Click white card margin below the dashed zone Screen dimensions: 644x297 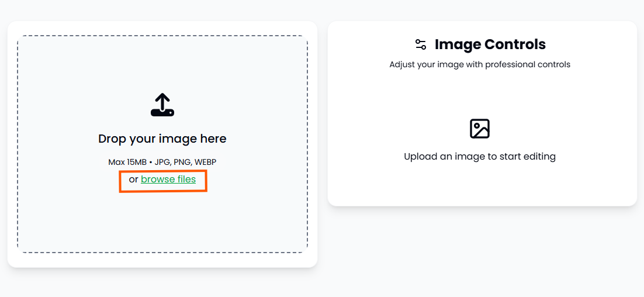click(x=162, y=260)
